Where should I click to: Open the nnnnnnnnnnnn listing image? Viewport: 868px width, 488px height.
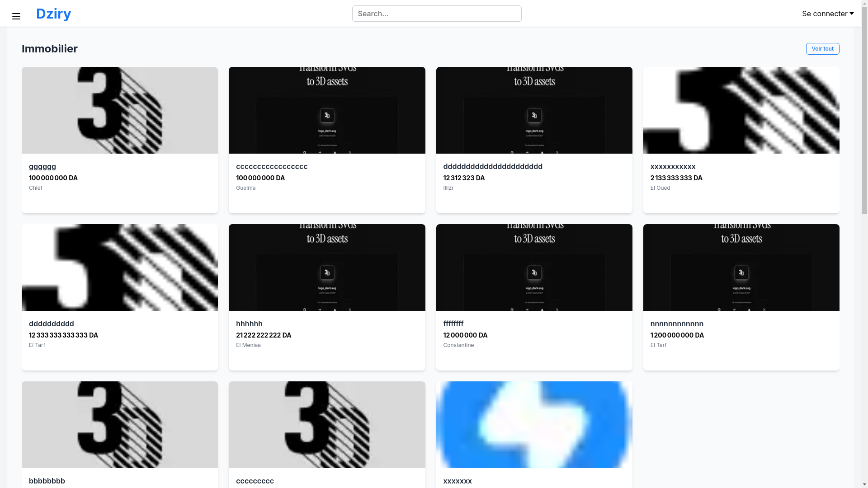741,267
